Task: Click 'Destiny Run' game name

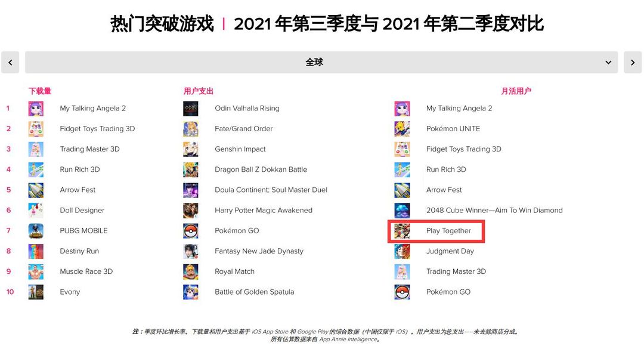Action: [79, 251]
